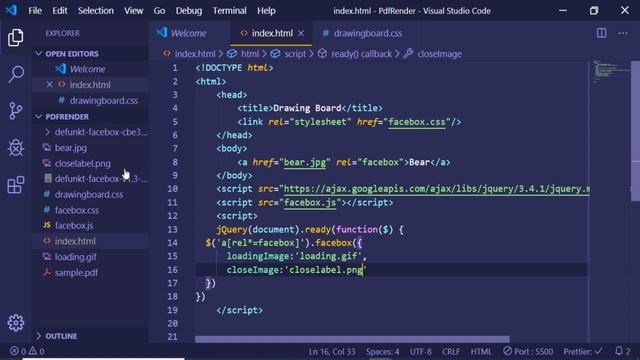Collapse the PDFRENDER folder section

(x=90, y=116)
